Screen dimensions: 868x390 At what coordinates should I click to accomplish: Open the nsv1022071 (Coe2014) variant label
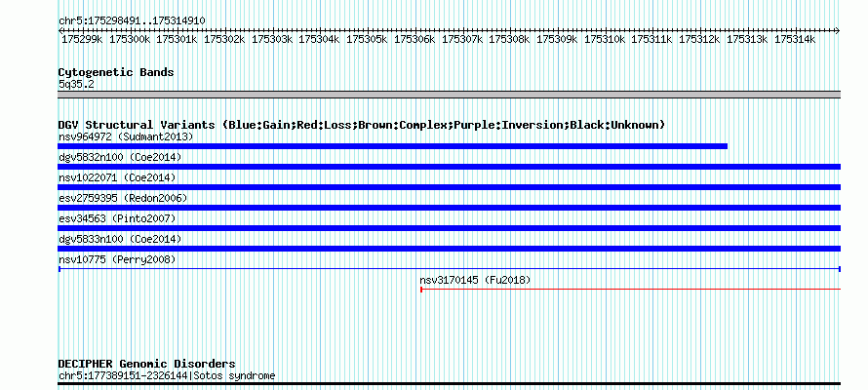click(117, 177)
